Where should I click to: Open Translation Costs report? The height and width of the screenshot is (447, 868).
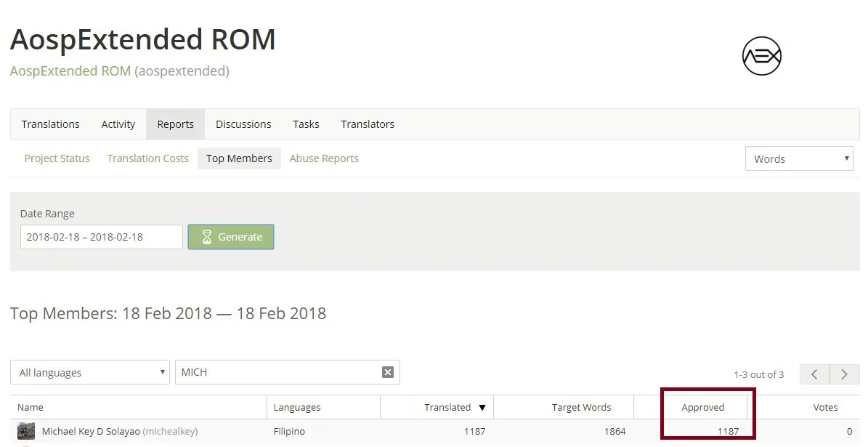click(147, 158)
